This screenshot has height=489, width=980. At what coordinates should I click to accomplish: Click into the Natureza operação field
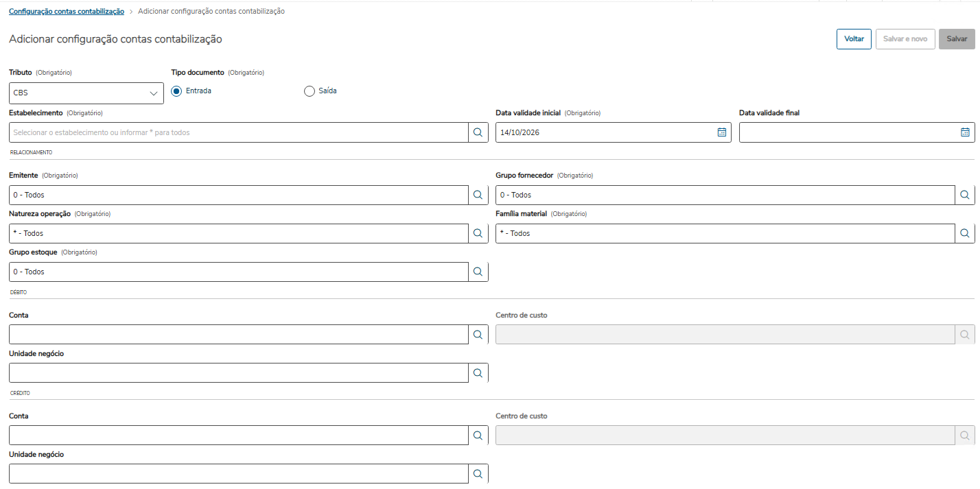(240, 233)
